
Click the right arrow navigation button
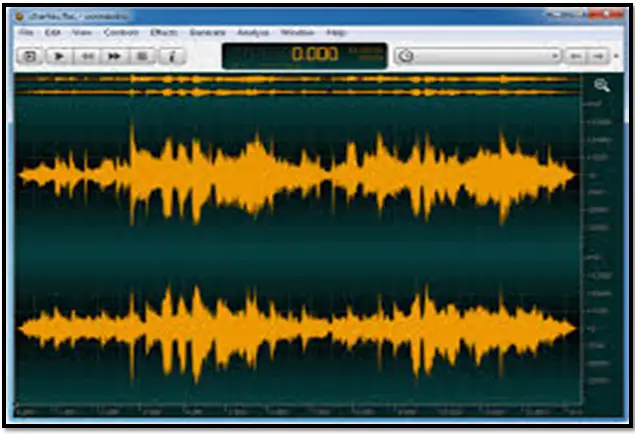coord(599,56)
